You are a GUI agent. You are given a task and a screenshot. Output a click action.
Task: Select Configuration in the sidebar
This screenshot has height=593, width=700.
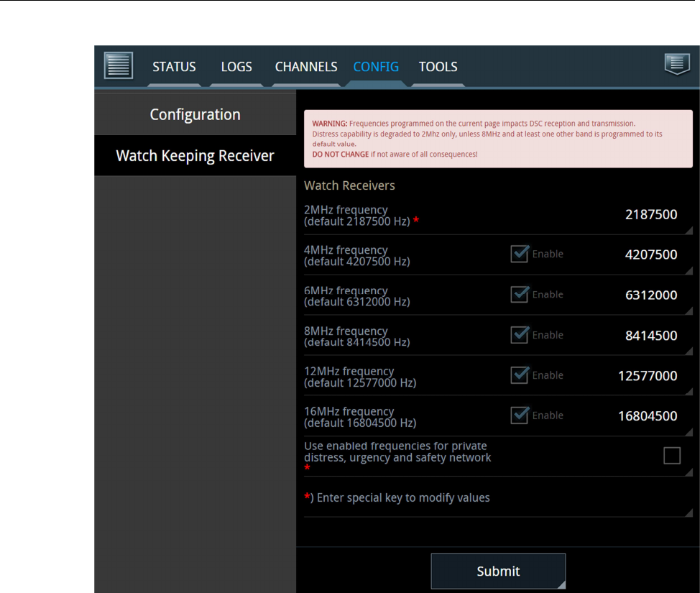tap(195, 114)
